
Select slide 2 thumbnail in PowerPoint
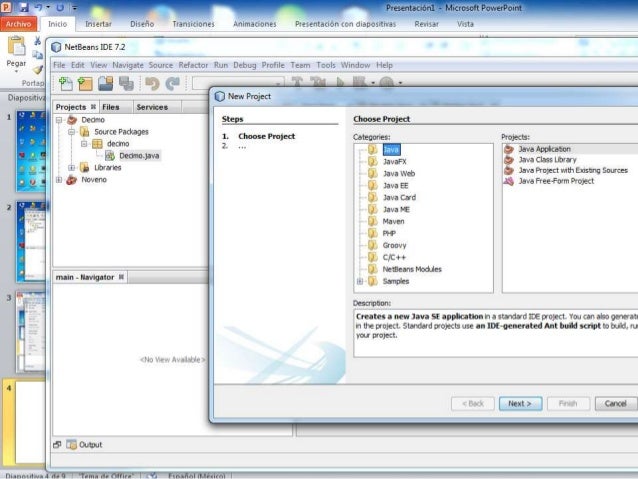[31, 241]
